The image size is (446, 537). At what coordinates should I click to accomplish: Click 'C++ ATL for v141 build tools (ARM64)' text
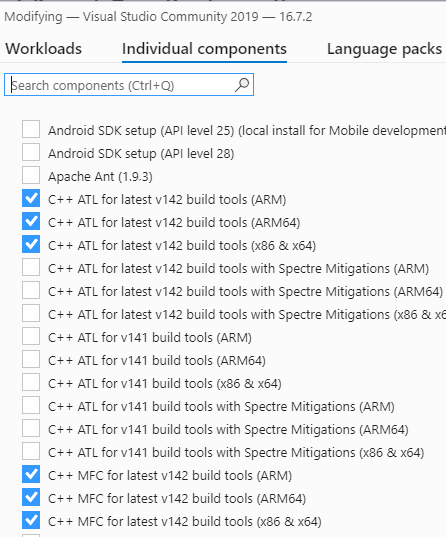tap(157, 361)
